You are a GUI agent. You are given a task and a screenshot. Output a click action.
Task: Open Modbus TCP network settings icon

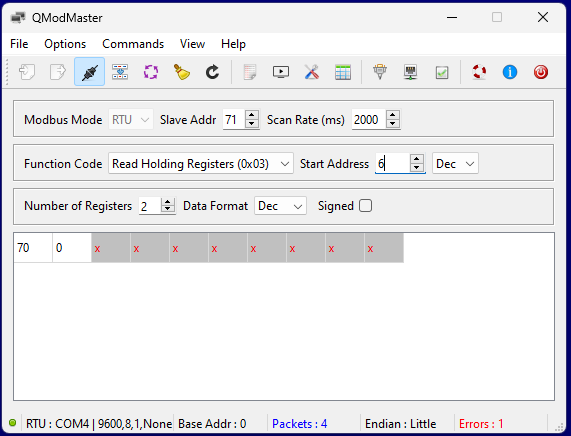411,72
